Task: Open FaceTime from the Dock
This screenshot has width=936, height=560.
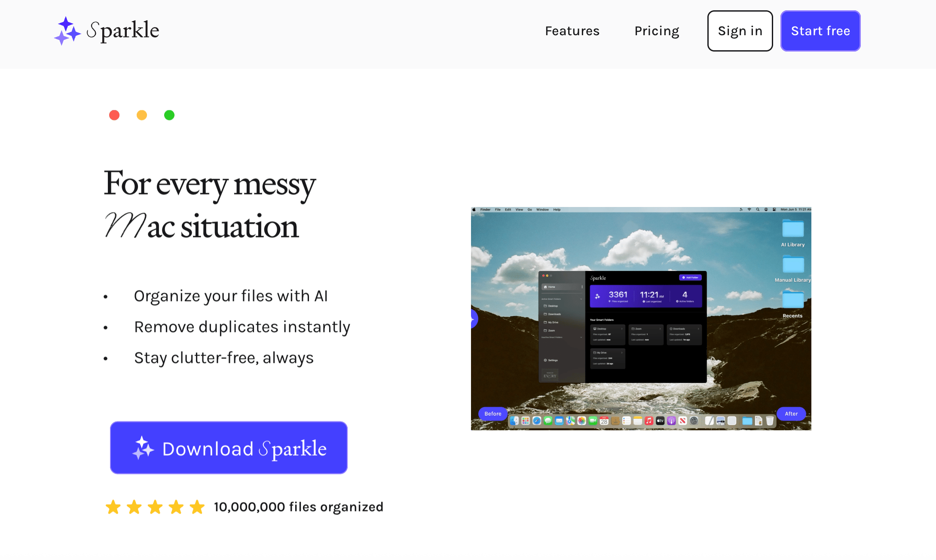Action: pyautogui.click(x=593, y=421)
